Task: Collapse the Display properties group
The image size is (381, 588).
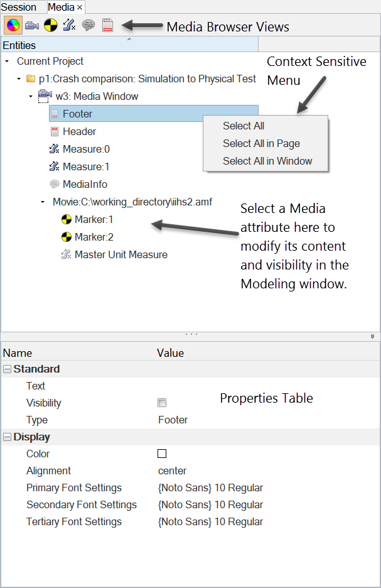Action: [x=7, y=437]
